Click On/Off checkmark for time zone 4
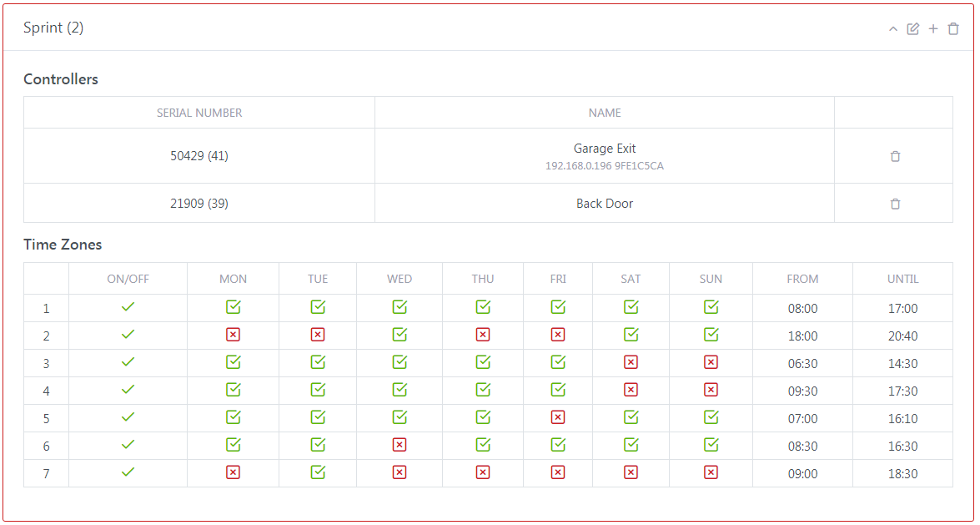Viewport: 980px width, 525px height. click(128, 390)
